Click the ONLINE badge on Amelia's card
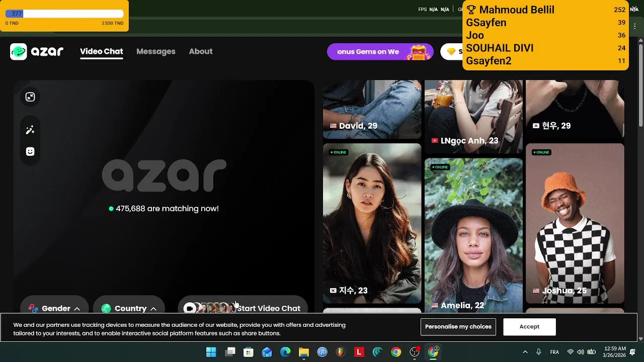The image size is (644, 362). pos(440,167)
